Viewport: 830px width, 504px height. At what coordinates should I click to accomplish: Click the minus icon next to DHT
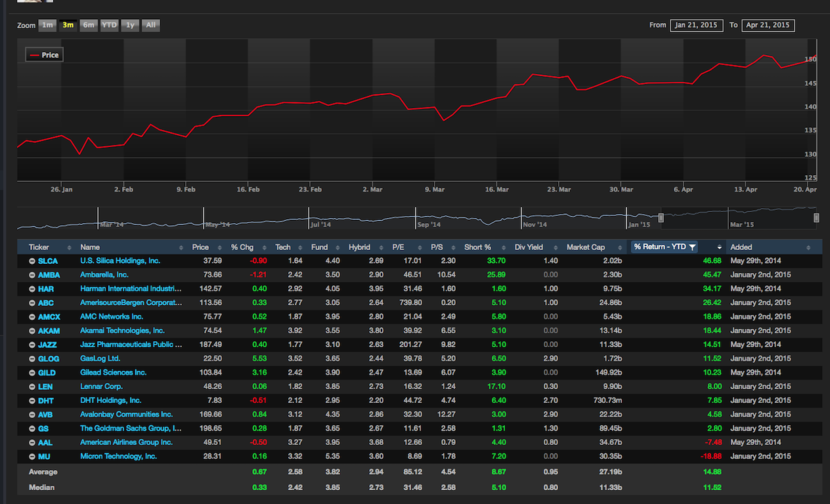(32, 400)
